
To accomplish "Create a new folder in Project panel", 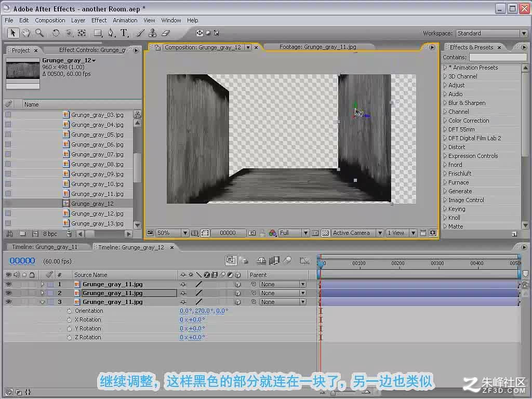I will [x=23, y=234].
